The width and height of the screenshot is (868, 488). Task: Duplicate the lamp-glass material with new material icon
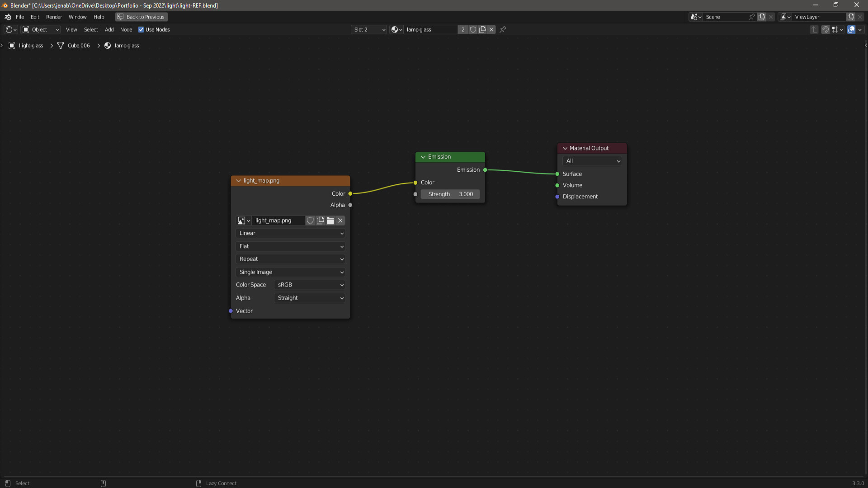coord(482,30)
